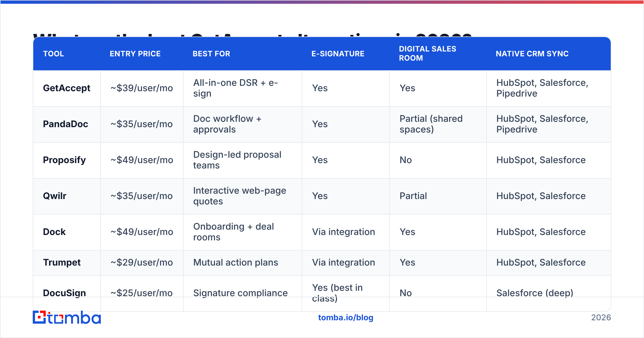
Task: Click the ~$25/user/mo price cell
Action: point(142,293)
